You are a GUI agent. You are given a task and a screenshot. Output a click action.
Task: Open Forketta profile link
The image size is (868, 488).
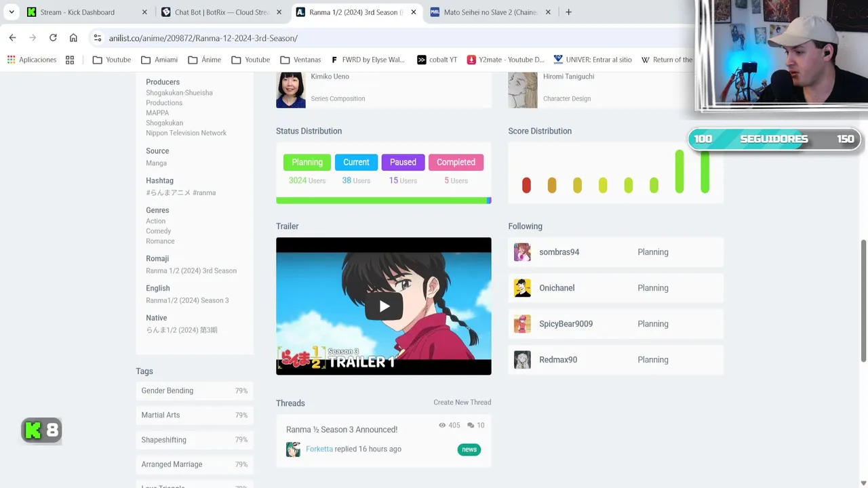(319, 449)
